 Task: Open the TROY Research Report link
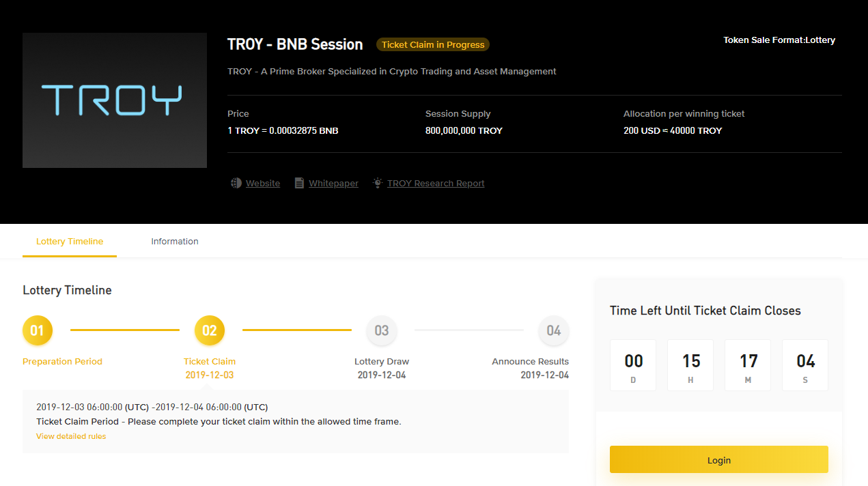436,183
